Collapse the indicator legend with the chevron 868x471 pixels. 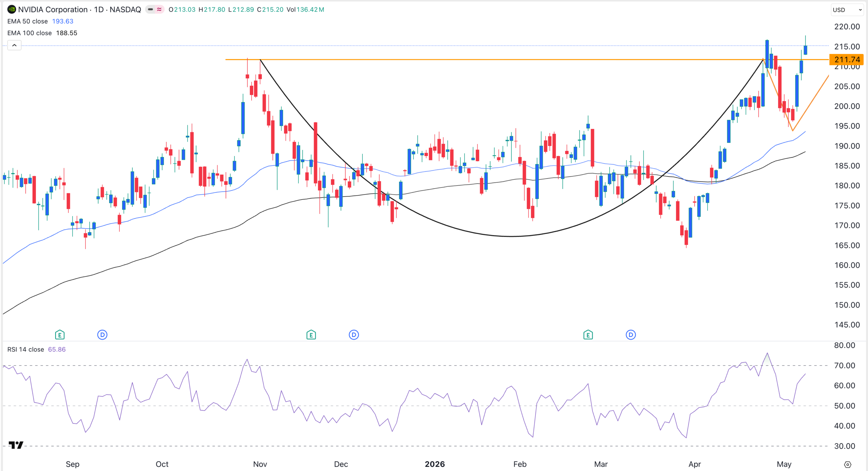pos(14,45)
